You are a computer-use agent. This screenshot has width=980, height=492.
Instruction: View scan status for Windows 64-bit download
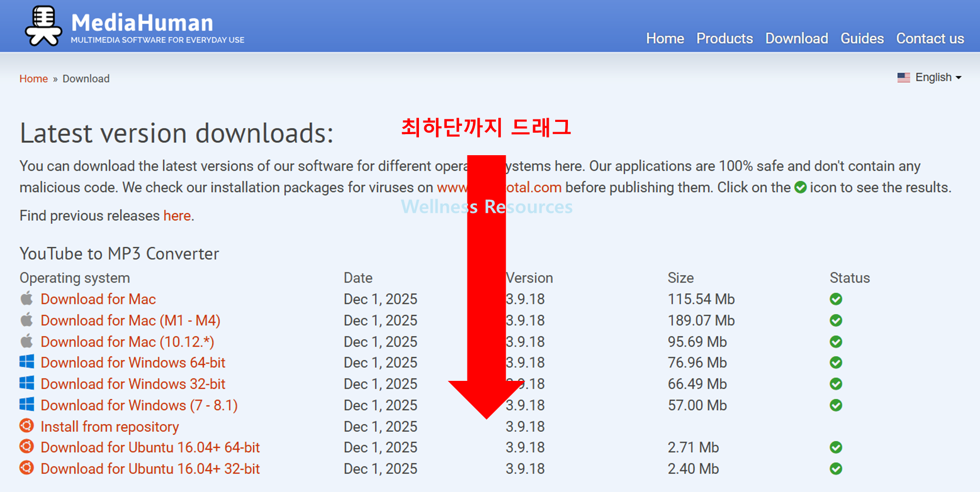(836, 363)
